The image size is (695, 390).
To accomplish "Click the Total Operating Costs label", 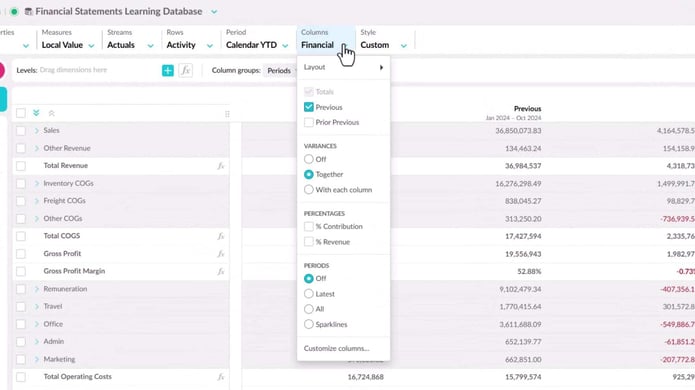I will [78, 377].
